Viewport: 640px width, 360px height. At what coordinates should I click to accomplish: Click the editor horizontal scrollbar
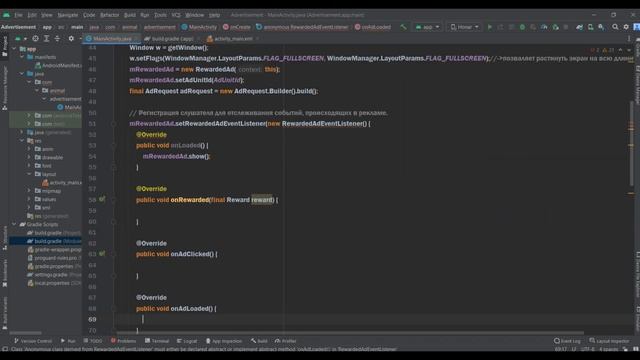click(x=350, y=333)
